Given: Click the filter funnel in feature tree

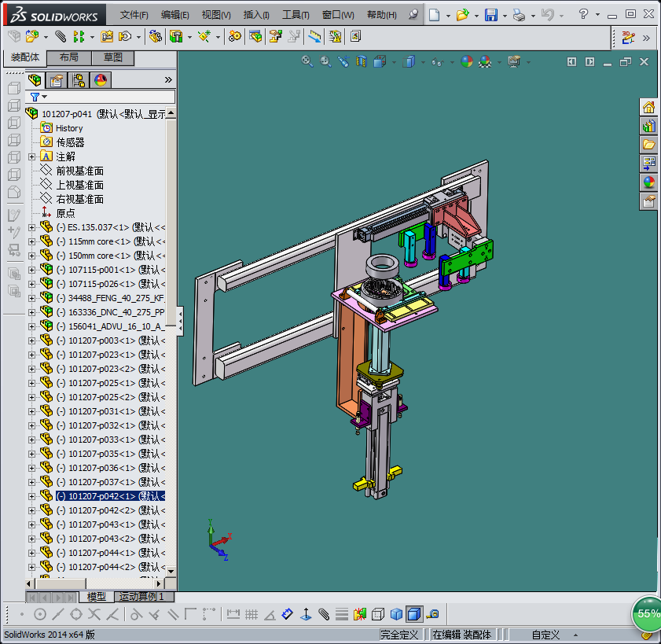Looking at the screenshot, I should (35, 97).
